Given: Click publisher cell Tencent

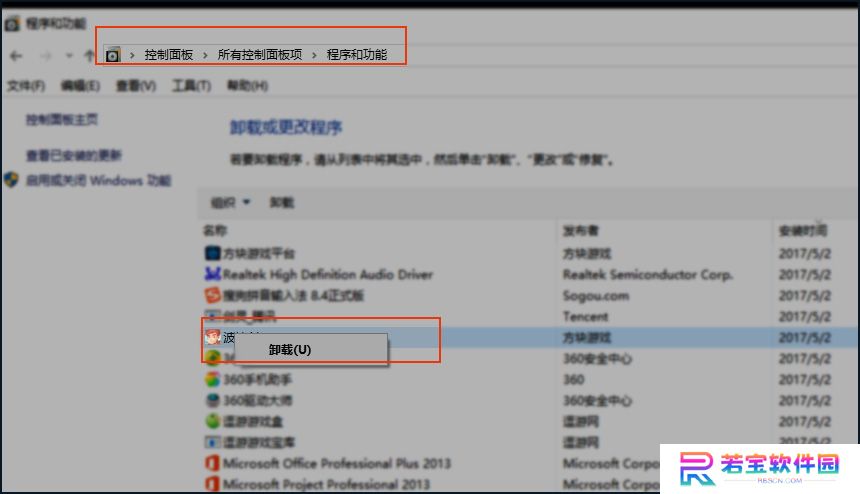Looking at the screenshot, I should (x=586, y=316).
